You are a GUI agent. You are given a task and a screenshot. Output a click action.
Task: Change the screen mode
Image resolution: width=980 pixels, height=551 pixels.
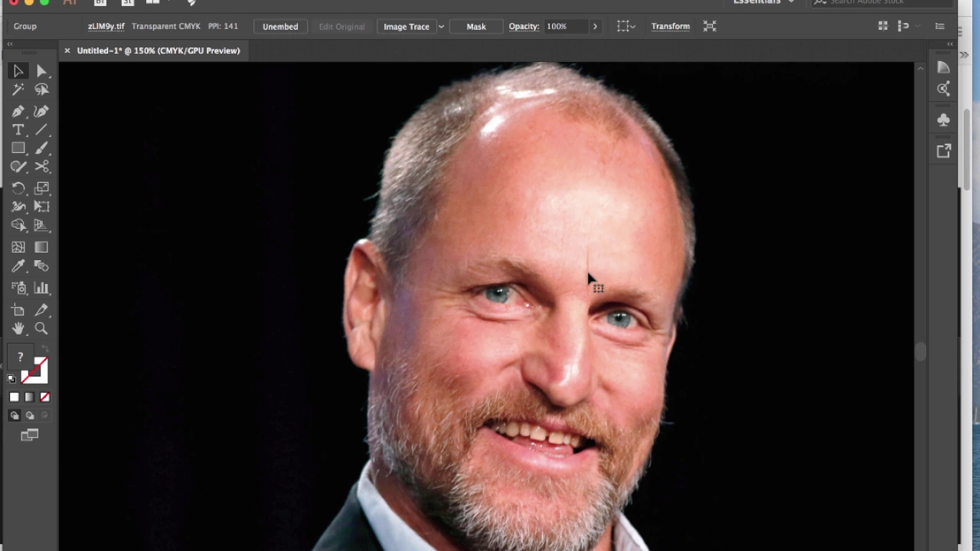coord(30,435)
